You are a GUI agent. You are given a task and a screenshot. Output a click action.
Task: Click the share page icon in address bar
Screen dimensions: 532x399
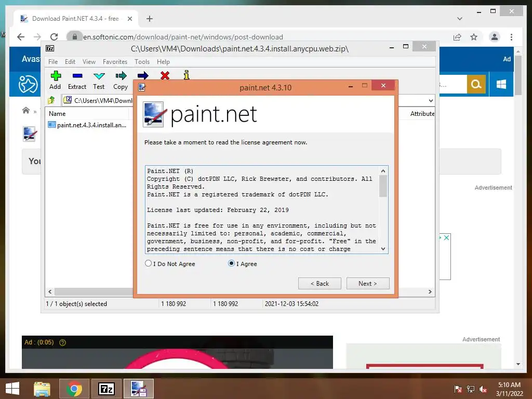point(457,37)
